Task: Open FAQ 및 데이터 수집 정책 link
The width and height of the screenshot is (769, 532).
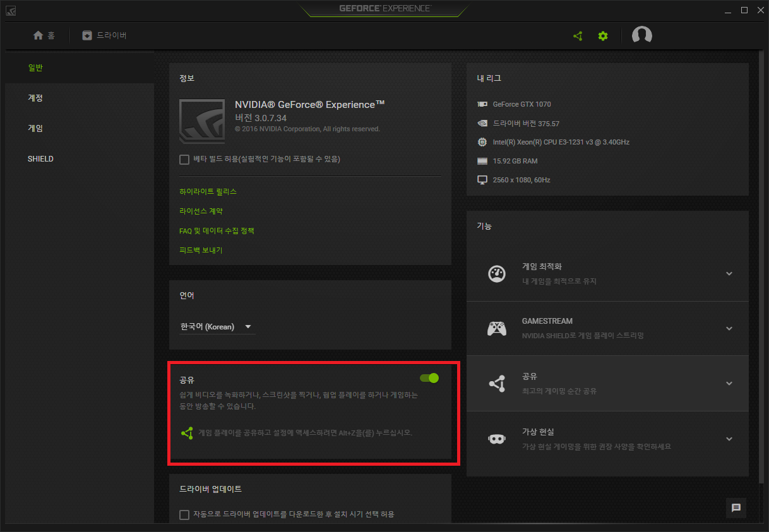Action: (217, 231)
